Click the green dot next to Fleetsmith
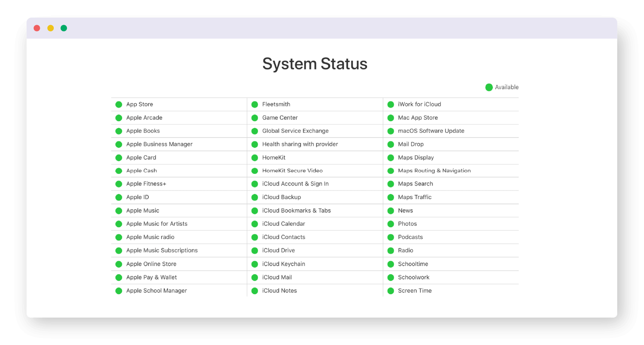This screenshot has width=644, height=345. [255, 105]
